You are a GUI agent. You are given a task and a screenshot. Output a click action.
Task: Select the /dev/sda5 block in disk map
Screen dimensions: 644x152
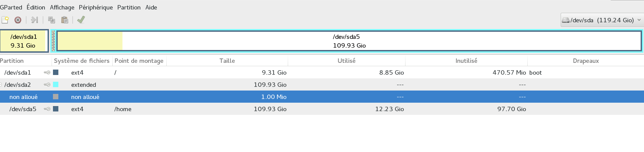[x=349, y=41]
